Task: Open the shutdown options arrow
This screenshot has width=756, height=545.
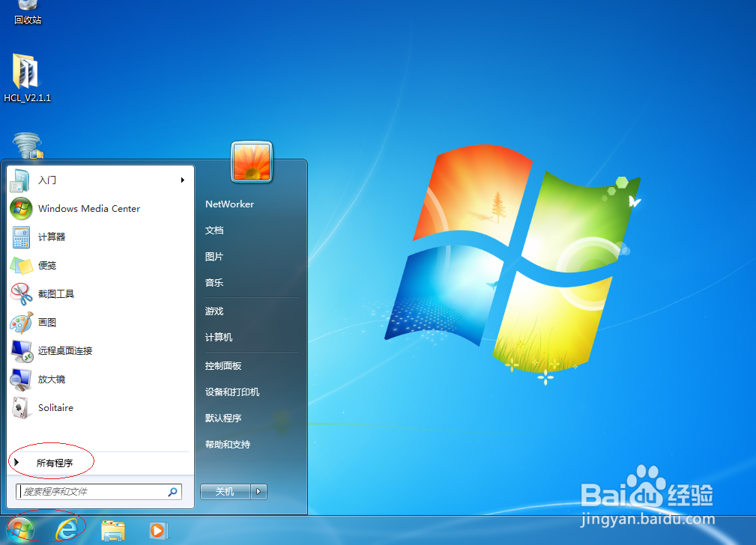Action: coord(258,492)
